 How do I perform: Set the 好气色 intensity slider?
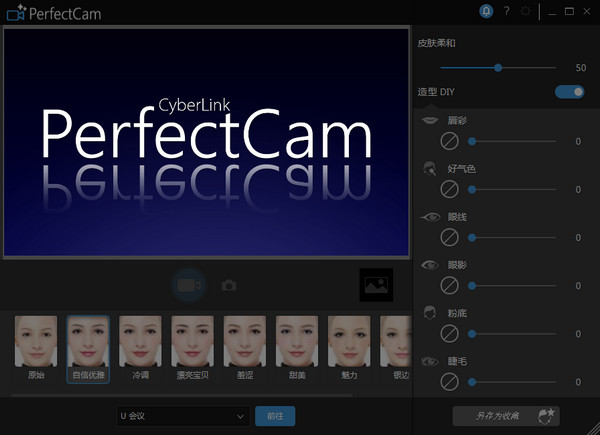(512, 189)
